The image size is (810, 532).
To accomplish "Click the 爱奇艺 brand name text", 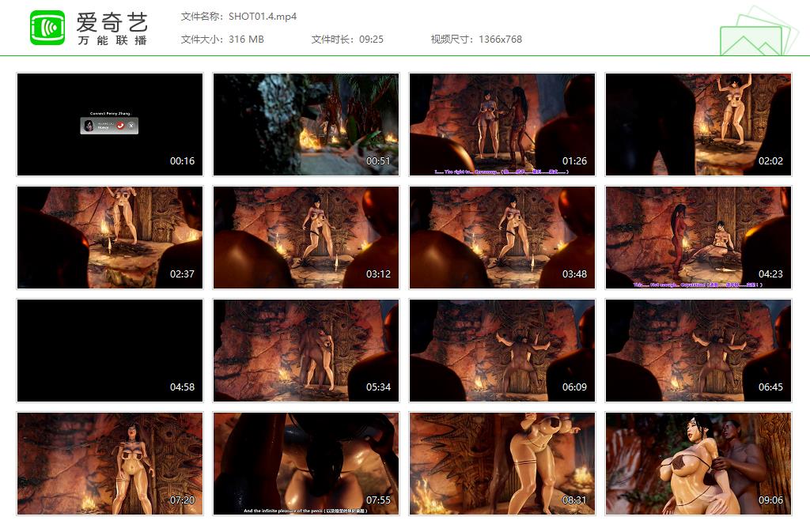I will tap(112, 22).
